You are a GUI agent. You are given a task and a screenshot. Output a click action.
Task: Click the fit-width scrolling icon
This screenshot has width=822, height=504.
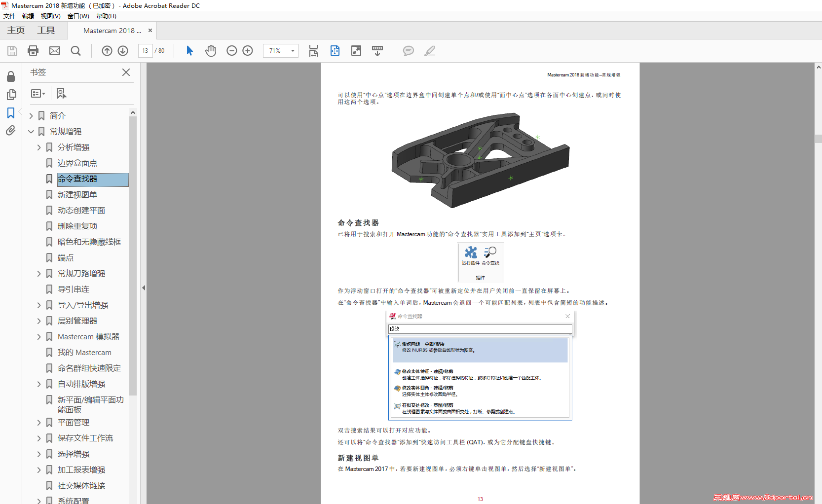click(313, 51)
